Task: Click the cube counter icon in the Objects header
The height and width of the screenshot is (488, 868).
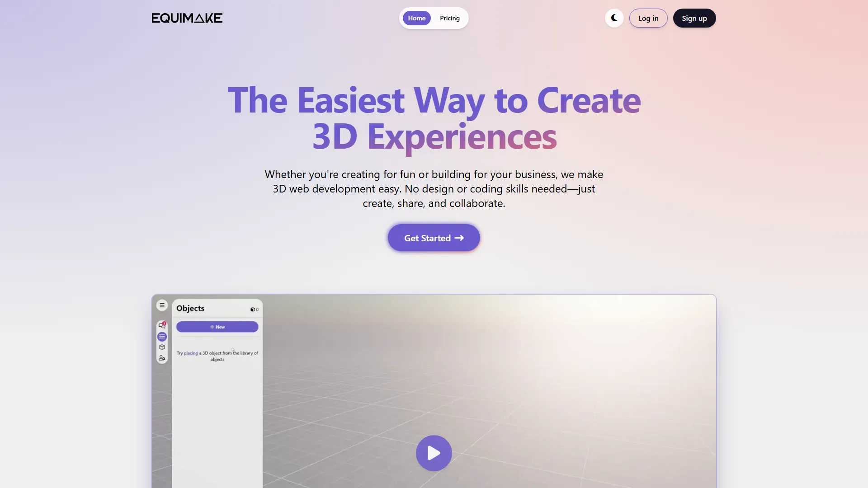Action: (254, 309)
